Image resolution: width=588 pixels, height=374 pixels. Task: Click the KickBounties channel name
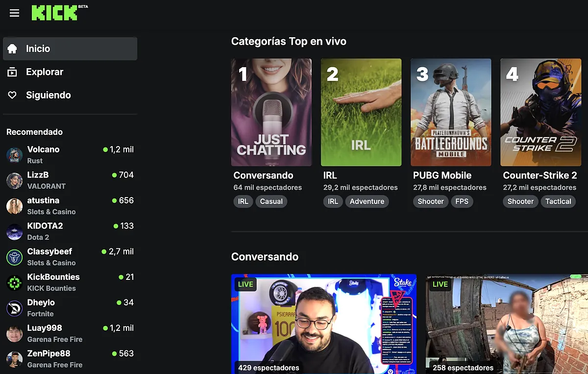click(x=53, y=277)
